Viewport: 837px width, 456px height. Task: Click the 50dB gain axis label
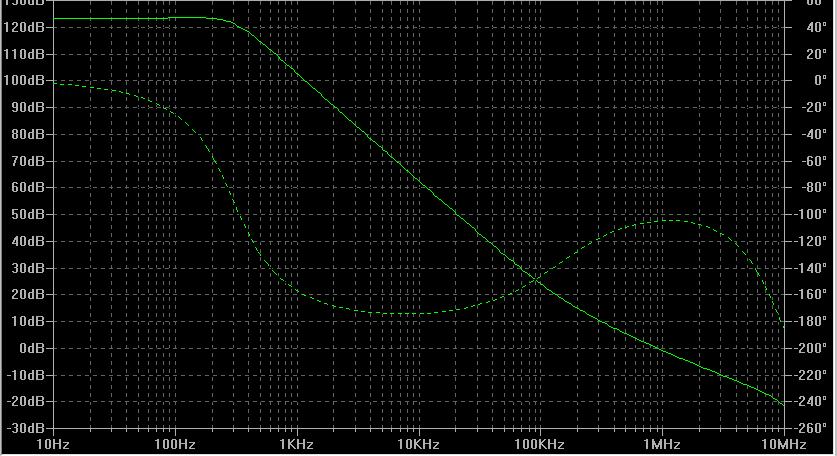27,214
